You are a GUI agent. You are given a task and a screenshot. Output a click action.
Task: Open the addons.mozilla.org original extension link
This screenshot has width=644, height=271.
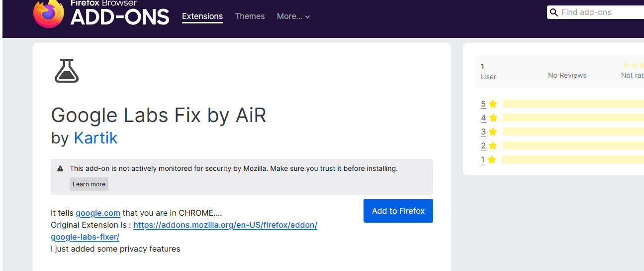coord(184,231)
